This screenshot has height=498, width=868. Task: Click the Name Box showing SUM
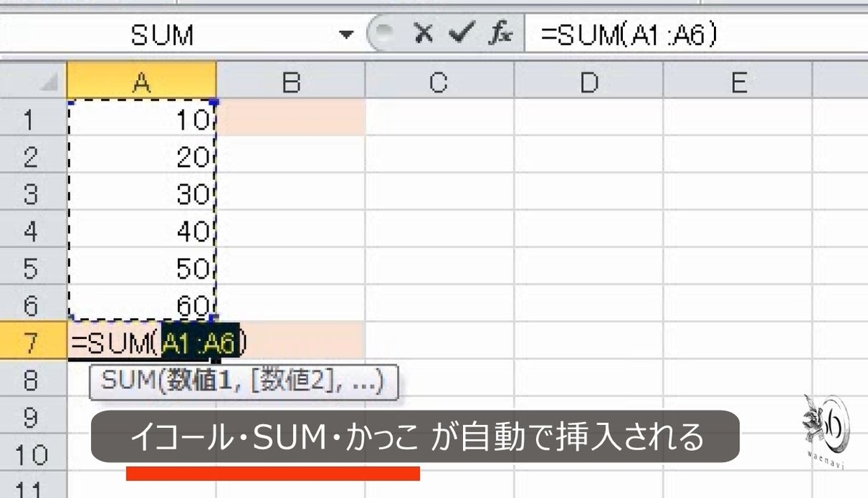coord(163,35)
